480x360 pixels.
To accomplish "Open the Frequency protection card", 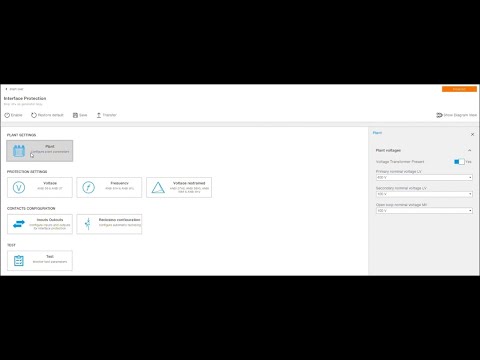I will click(x=109, y=187).
